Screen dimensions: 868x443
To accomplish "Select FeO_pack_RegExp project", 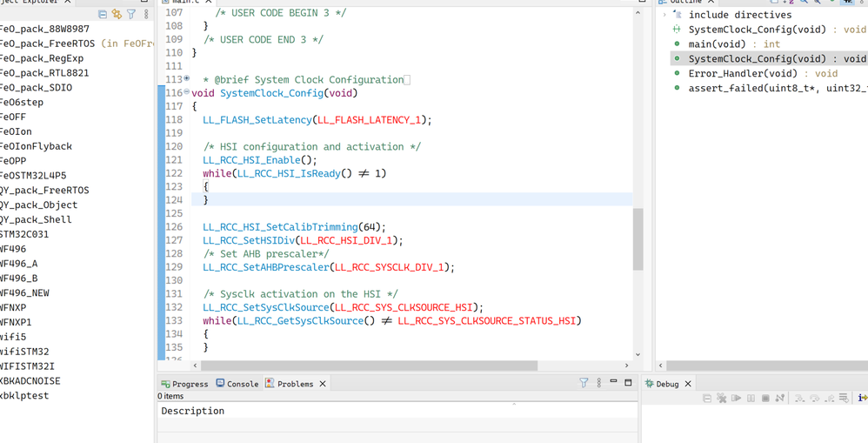I will pyautogui.click(x=42, y=58).
